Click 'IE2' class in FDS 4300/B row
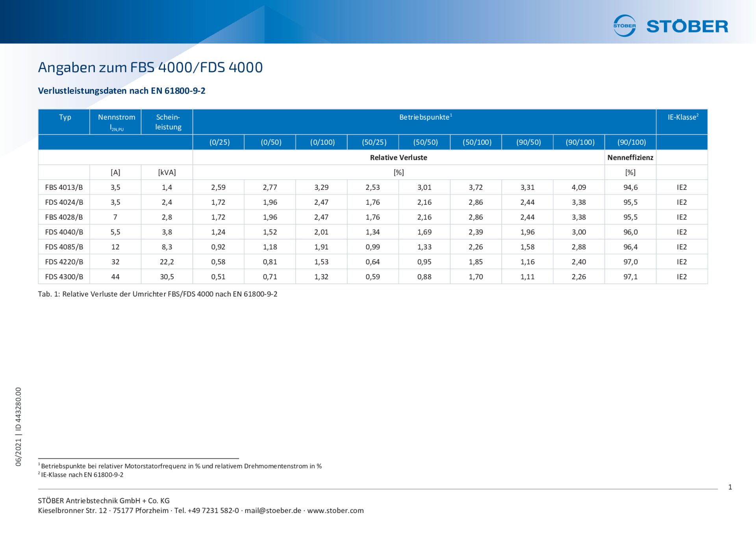Screen dimensions: 756x535 682,277
